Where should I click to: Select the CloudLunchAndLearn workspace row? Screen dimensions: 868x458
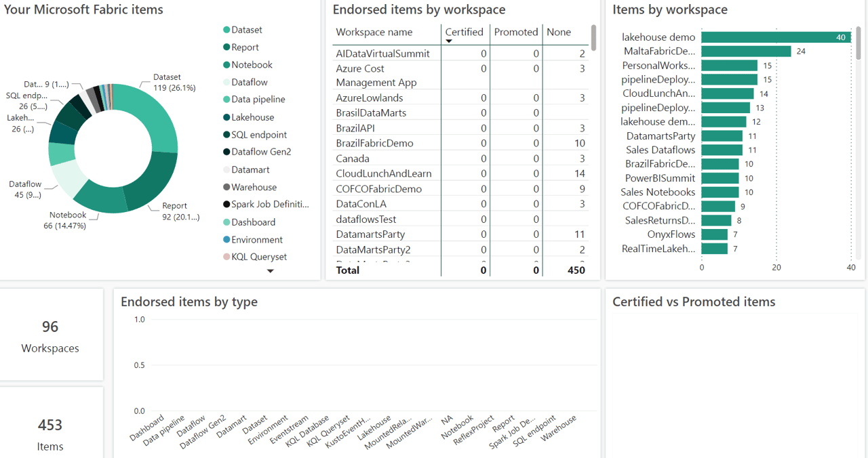coord(383,173)
